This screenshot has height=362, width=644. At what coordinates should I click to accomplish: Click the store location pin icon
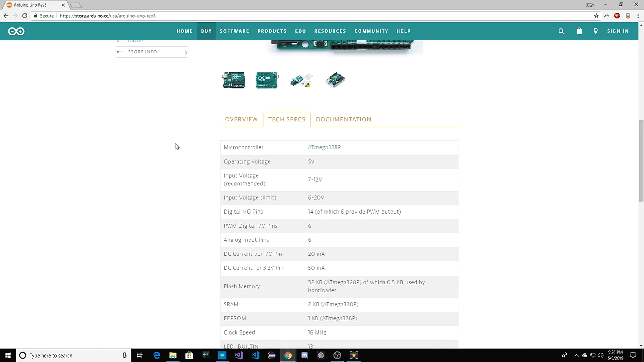click(595, 31)
